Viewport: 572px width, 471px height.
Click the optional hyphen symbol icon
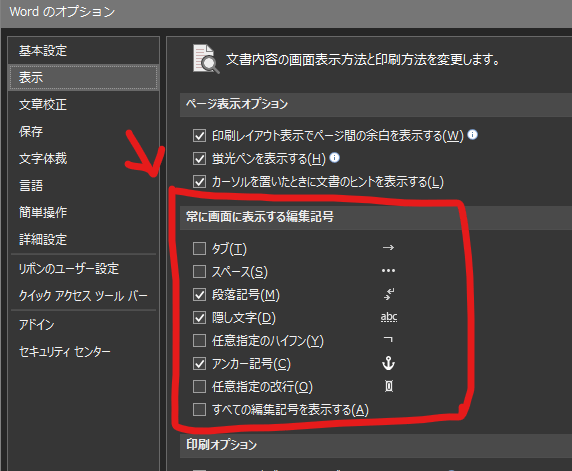tap(388, 339)
